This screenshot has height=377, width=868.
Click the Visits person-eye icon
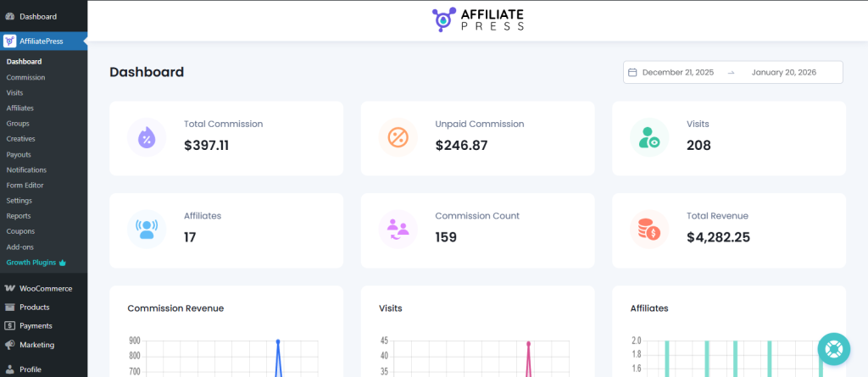click(x=649, y=137)
